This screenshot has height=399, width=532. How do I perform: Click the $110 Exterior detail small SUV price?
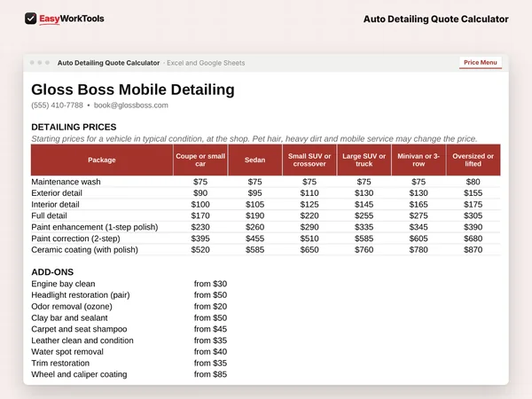309,193
